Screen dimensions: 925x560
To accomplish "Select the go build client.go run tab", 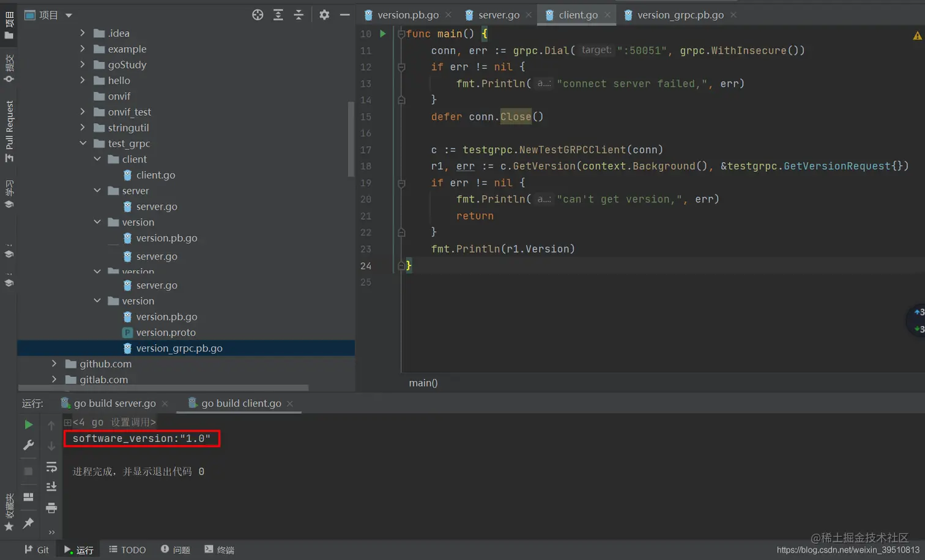I will (241, 403).
